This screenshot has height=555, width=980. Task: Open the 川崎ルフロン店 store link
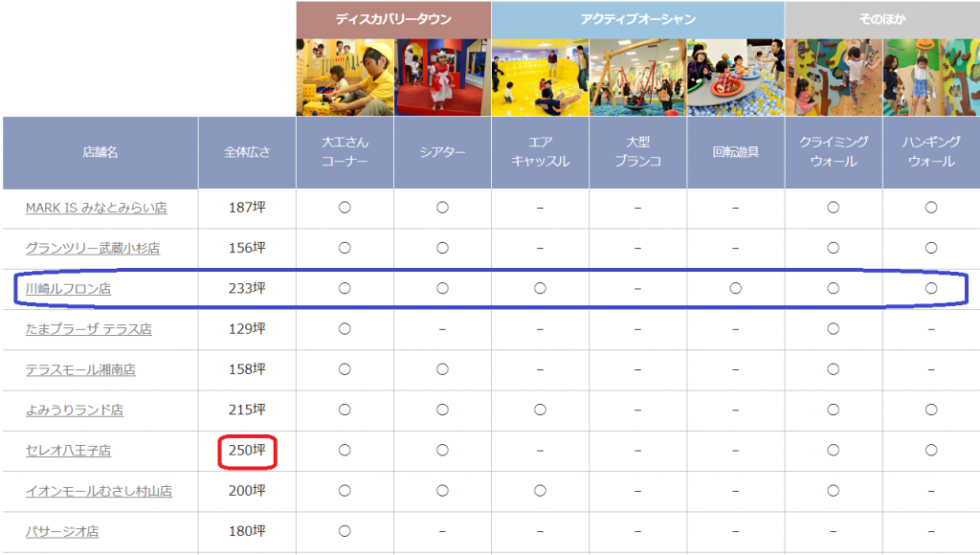coord(68,289)
